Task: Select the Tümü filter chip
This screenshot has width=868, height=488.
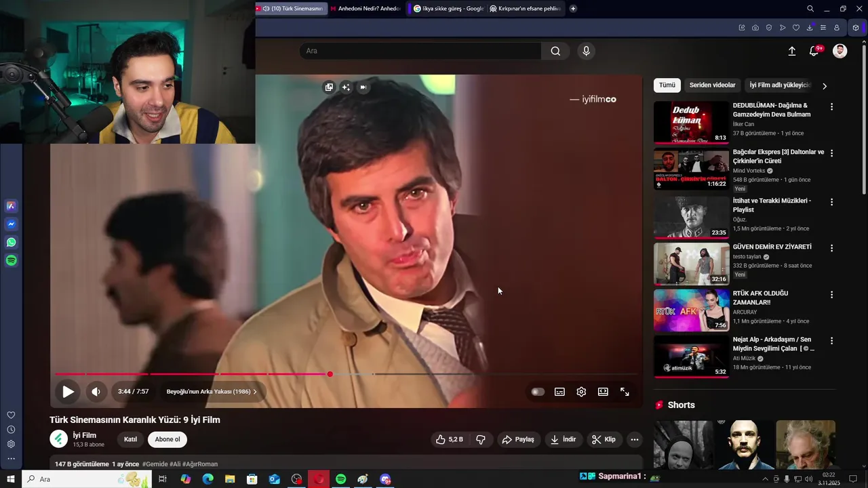Action: [667, 85]
